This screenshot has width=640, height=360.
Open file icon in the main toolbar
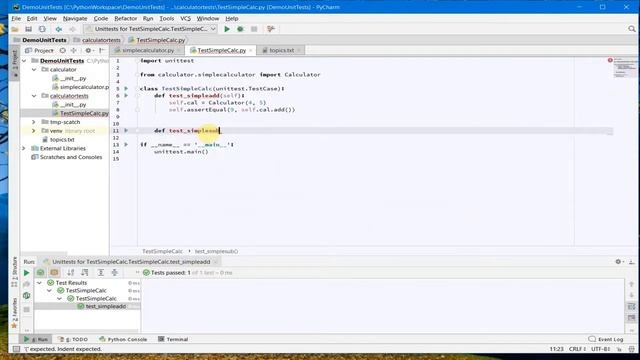[x=15, y=29]
